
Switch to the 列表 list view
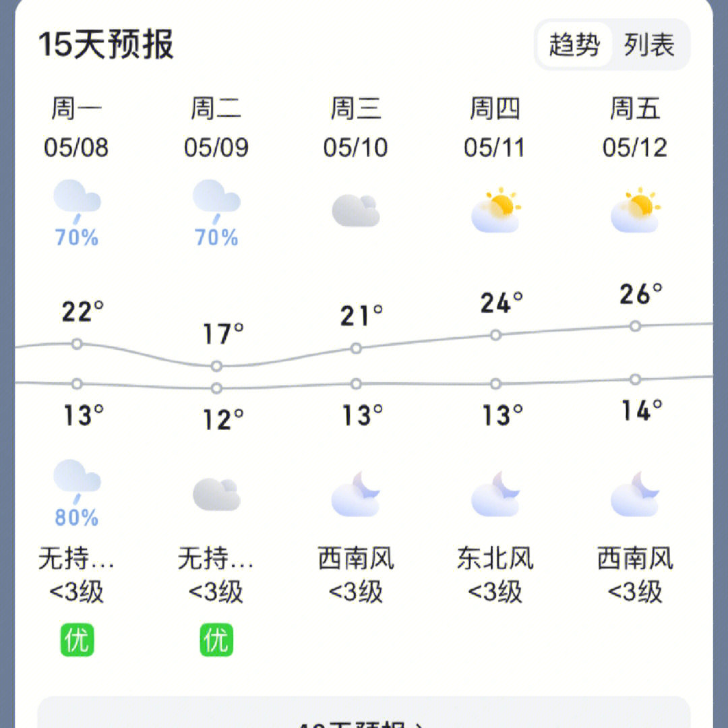pos(649,44)
